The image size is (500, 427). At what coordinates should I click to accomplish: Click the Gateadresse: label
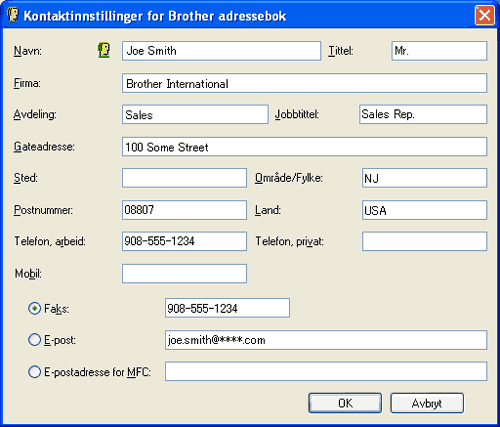[44, 147]
